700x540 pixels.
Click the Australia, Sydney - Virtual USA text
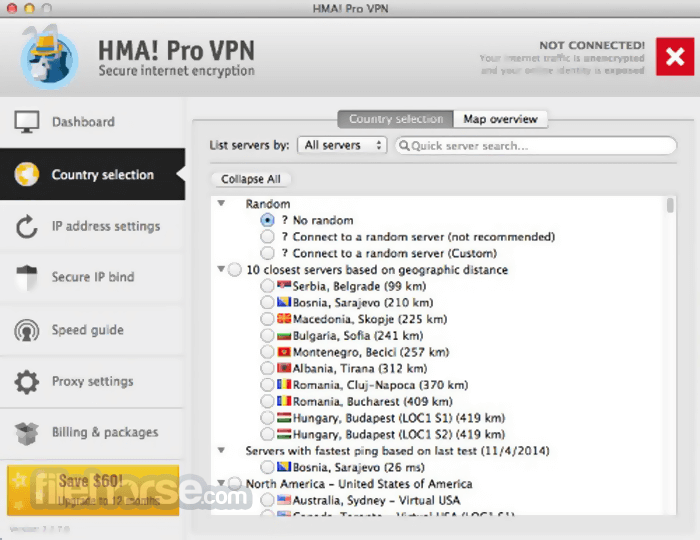tap(376, 500)
